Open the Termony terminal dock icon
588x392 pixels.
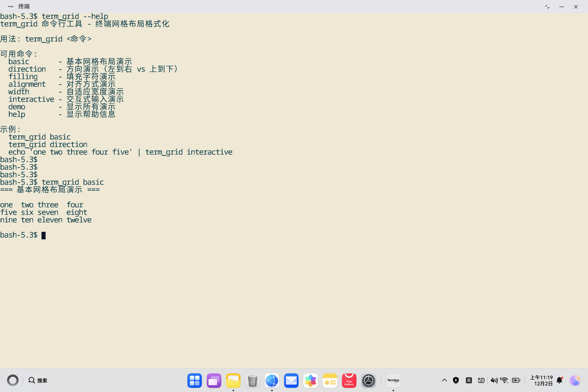pos(393,380)
